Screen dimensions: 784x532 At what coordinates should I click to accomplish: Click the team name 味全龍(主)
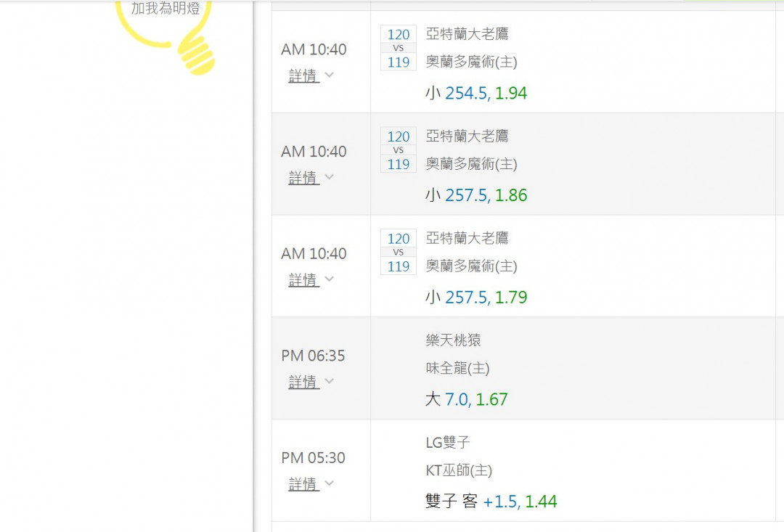click(x=457, y=369)
